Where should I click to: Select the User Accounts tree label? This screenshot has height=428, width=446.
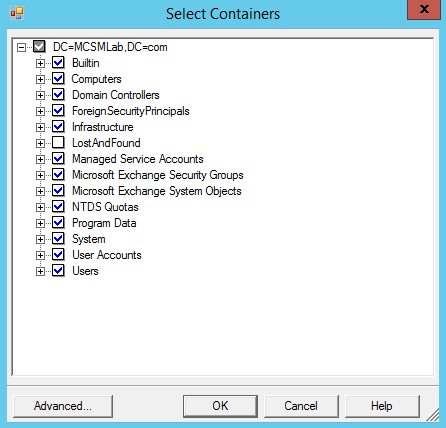[107, 255]
